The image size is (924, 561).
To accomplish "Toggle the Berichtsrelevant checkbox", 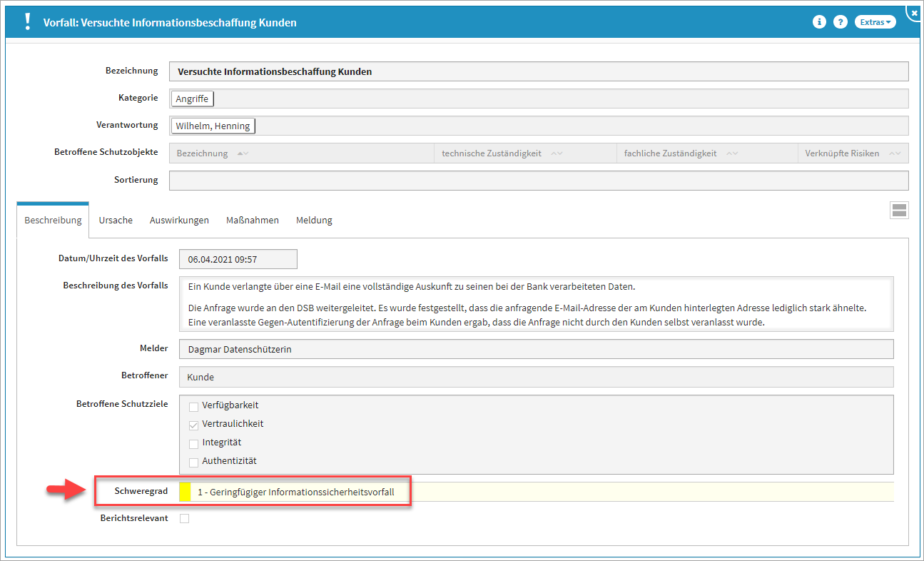I will point(185,519).
